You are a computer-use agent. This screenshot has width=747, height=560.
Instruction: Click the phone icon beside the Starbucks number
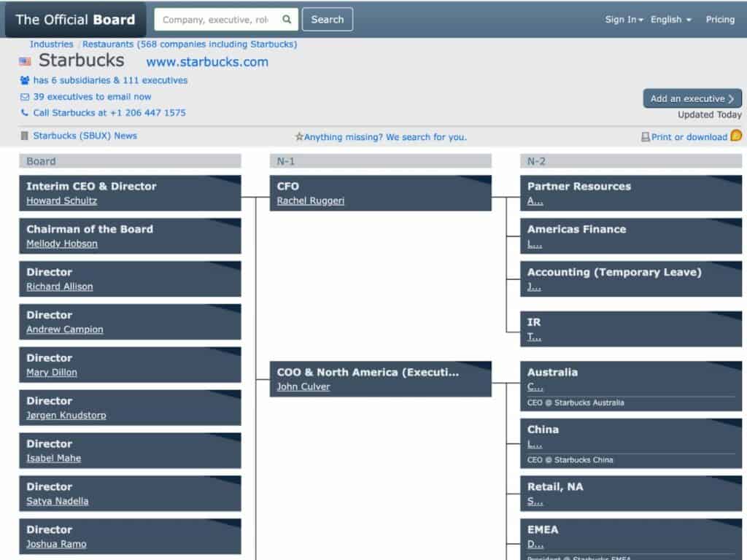(23, 113)
